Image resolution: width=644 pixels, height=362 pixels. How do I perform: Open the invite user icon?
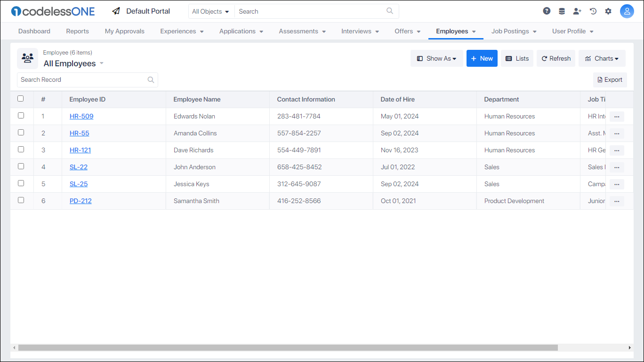tap(577, 10)
